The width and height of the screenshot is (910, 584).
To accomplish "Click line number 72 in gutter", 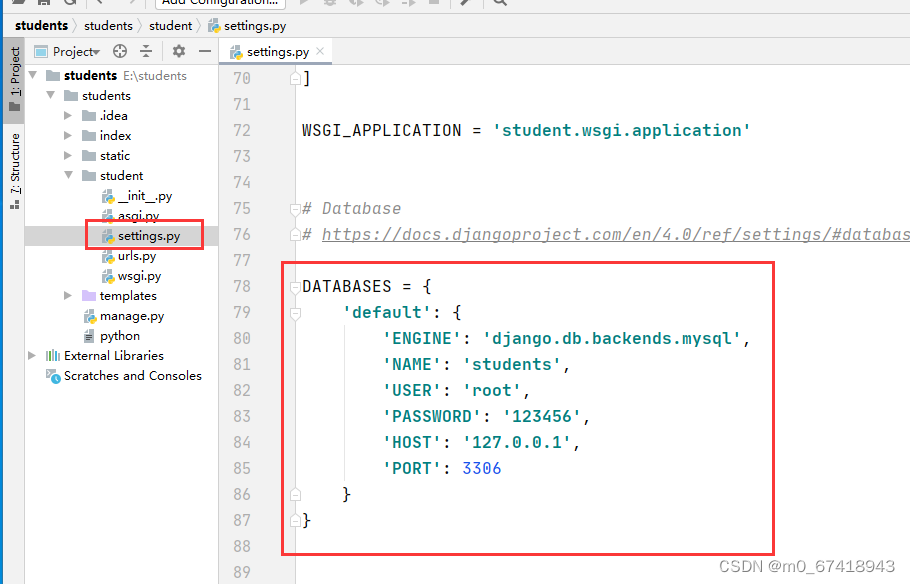I will point(242,130).
